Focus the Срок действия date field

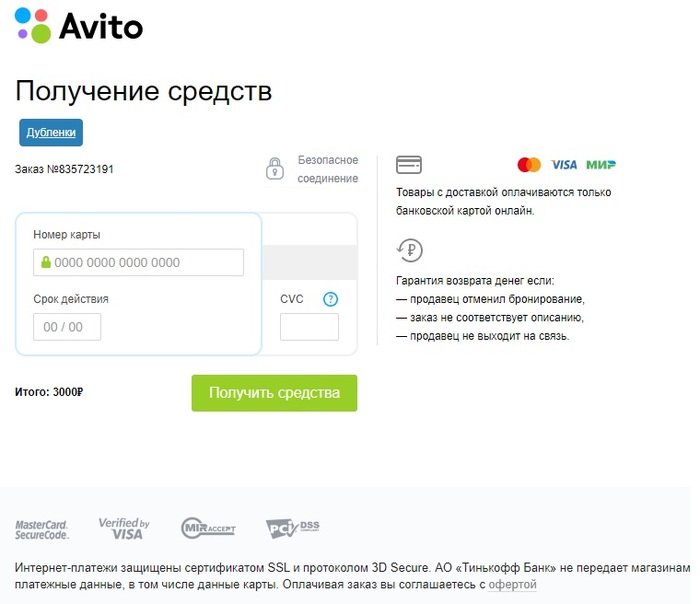point(67,327)
